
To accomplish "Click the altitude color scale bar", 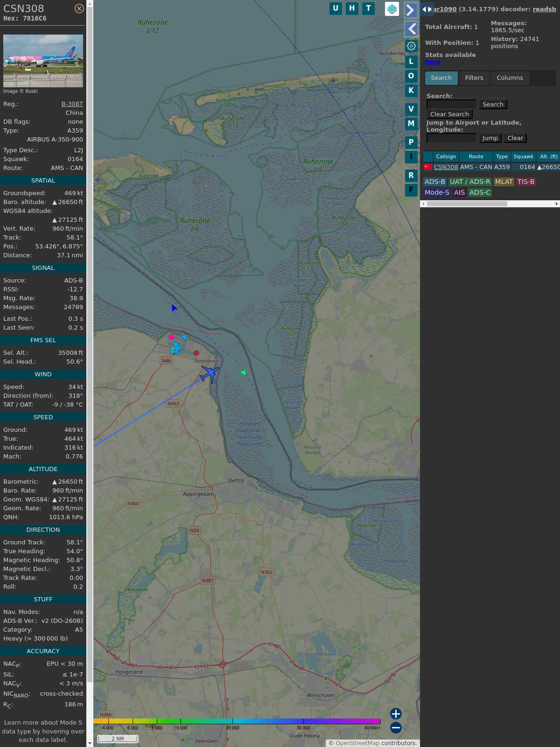I will pyautogui.click(x=237, y=721).
